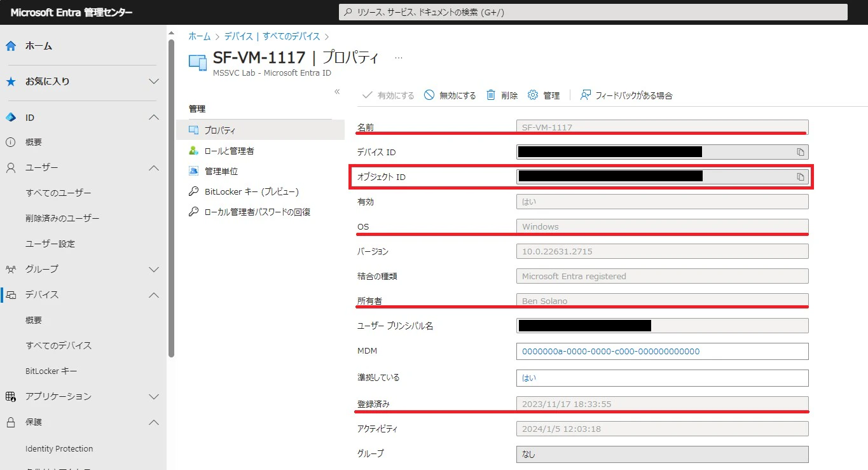Image resolution: width=868 pixels, height=470 pixels.
Task: Open BitLocker キー in the left sidebar
Action: pyautogui.click(x=52, y=371)
